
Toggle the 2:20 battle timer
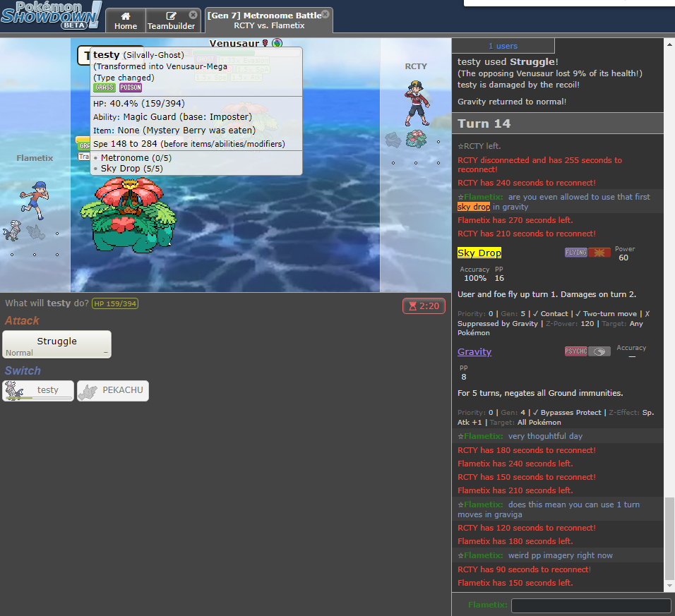click(424, 306)
